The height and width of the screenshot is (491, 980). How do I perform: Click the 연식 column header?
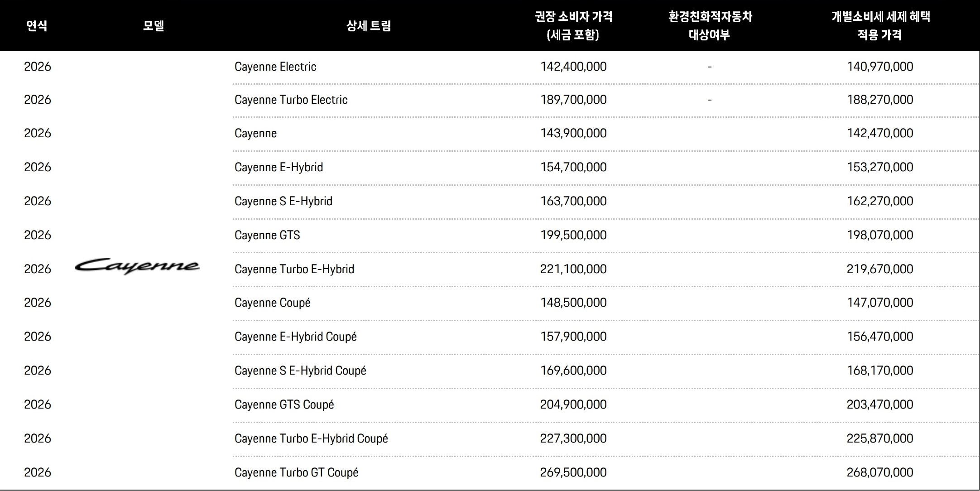(x=37, y=26)
